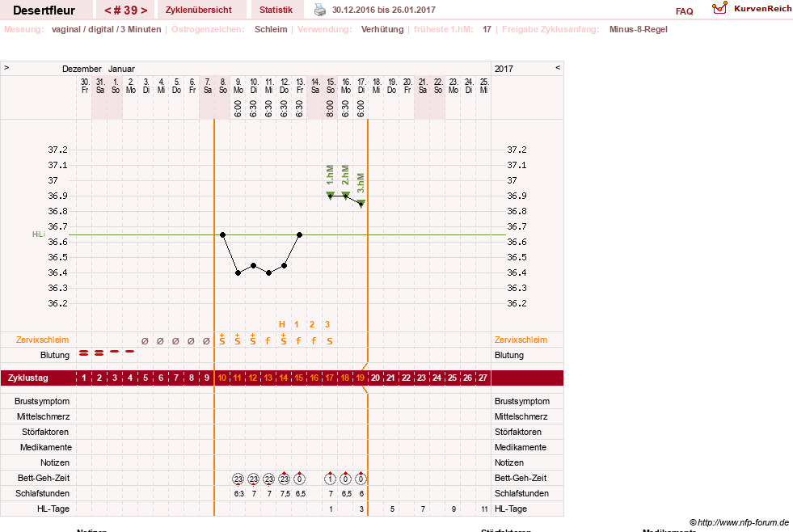This screenshot has width=793, height=532.
Task: Expand chart using left corner arrow
Action: pyautogui.click(x=6, y=67)
